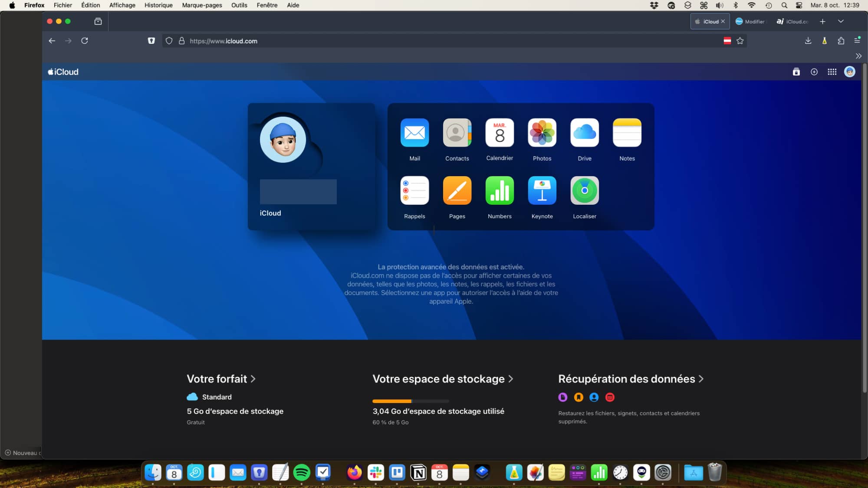Bookmark page with the star icon
868x488 pixels.
pos(740,41)
